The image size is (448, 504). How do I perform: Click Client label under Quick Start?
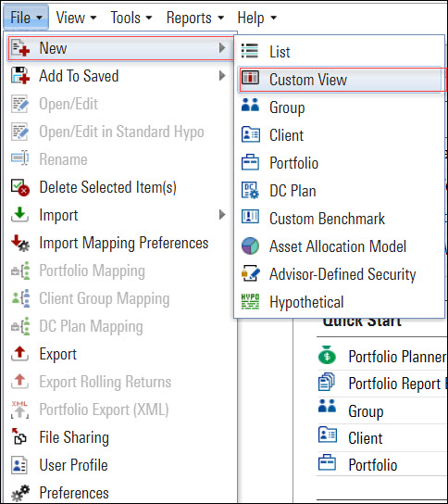pos(366,438)
